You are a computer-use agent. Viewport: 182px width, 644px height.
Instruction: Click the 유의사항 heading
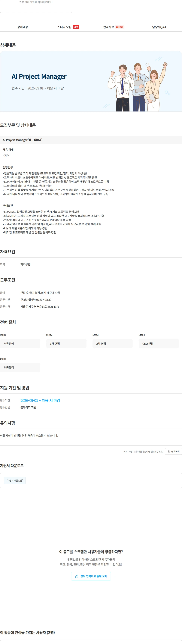pos(8,423)
